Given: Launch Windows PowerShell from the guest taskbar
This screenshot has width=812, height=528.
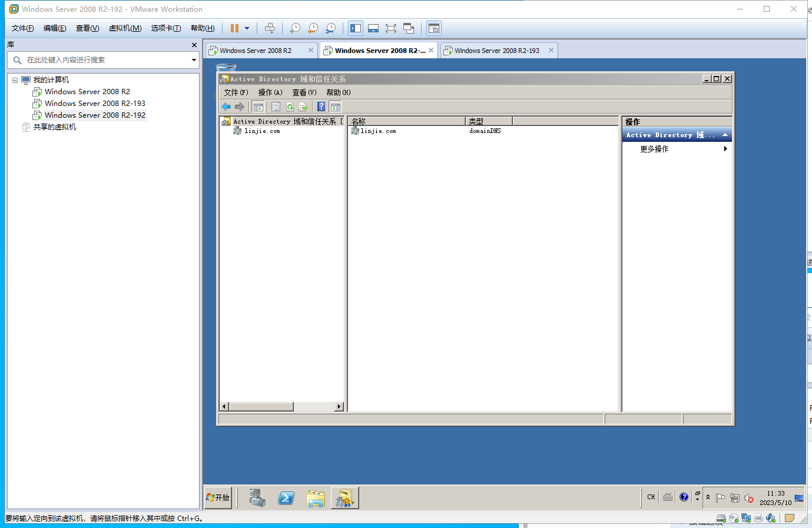Looking at the screenshot, I should pyautogui.click(x=286, y=498).
